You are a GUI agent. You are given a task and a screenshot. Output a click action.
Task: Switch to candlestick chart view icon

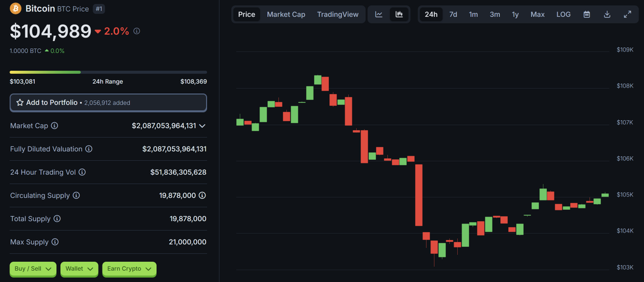coord(399,14)
